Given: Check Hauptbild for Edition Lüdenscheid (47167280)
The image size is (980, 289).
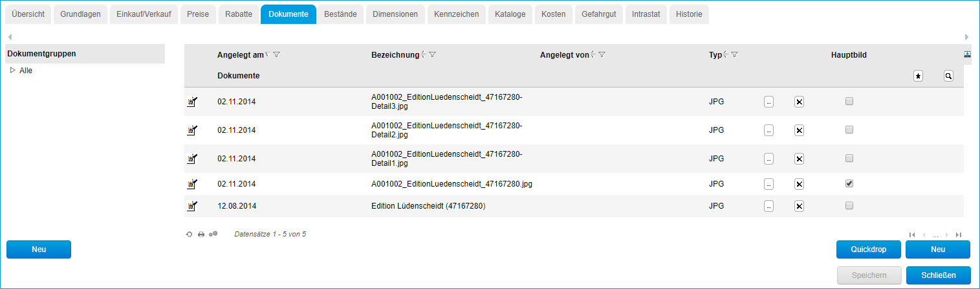Looking at the screenshot, I should 849,206.
